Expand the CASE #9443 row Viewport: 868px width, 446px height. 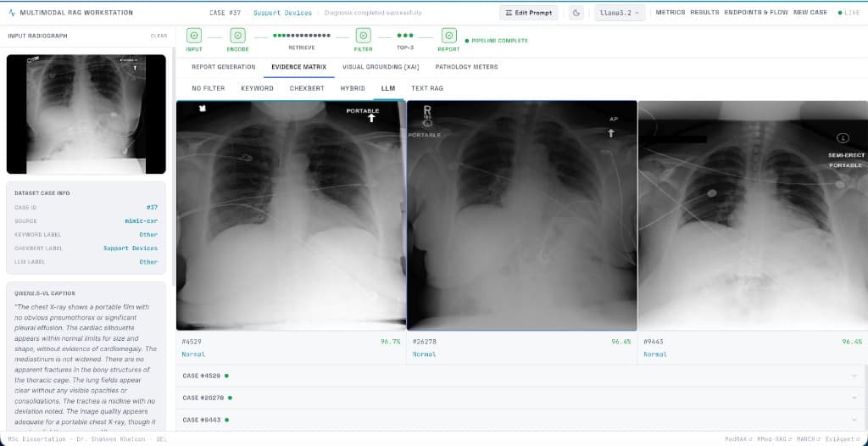[521, 420]
